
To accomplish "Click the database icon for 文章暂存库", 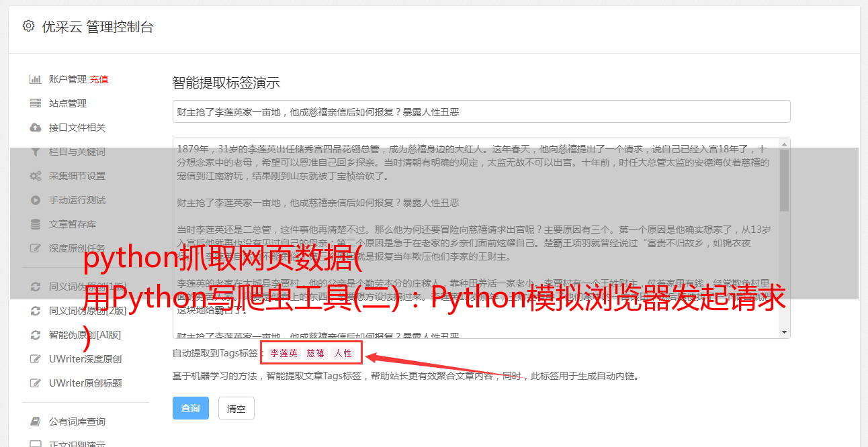I will pyautogui.click(x=36, y=224).
